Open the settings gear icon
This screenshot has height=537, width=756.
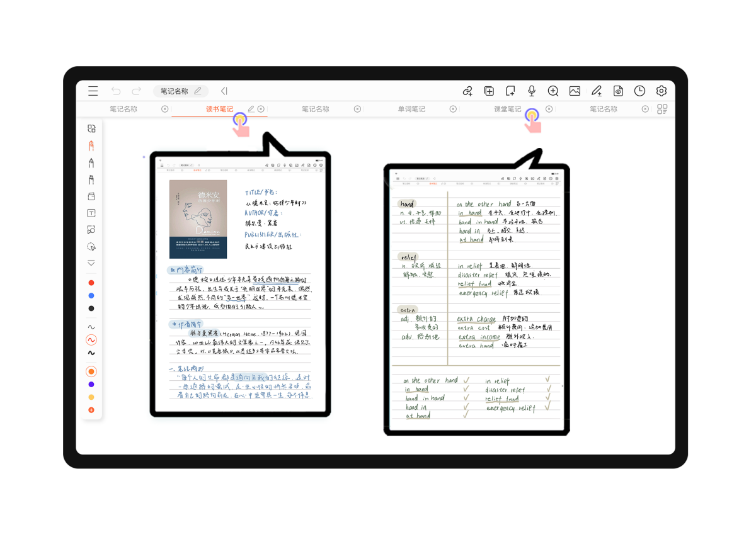[661, 91]
